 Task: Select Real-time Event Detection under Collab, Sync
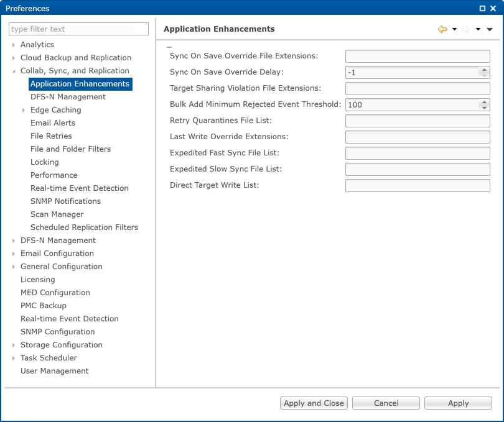point(80,188)
